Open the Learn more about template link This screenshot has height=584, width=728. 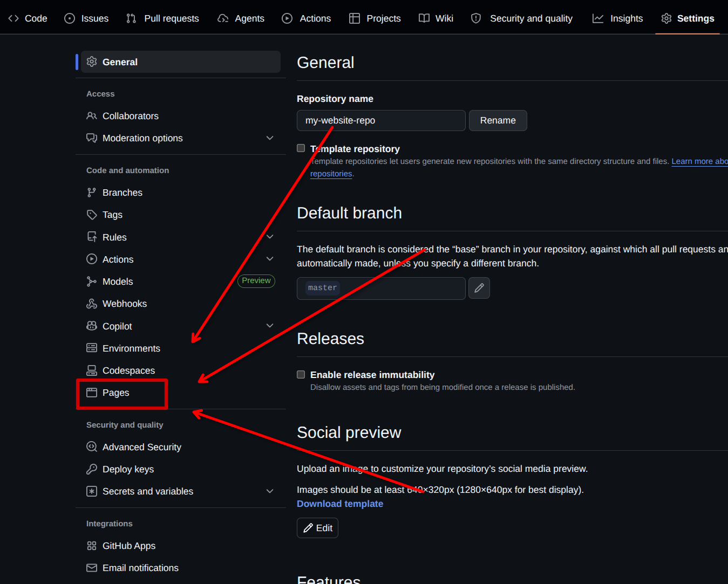pyautogui.click(x=699, y=161)
